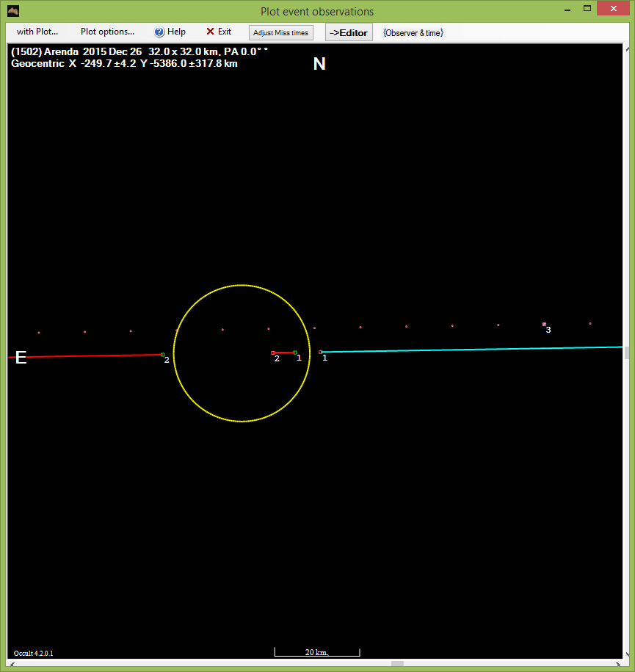Click the N north direction label

[x=319, y=64]
